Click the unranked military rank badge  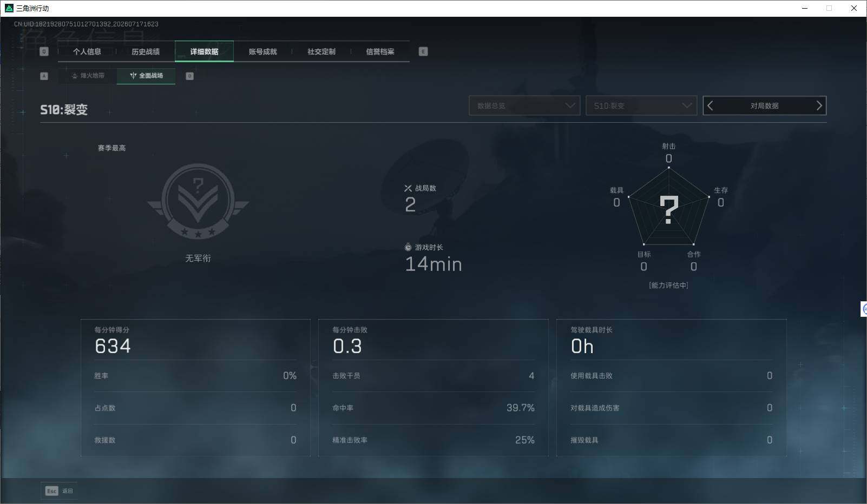pyautogui.click(x=198, y=202)
